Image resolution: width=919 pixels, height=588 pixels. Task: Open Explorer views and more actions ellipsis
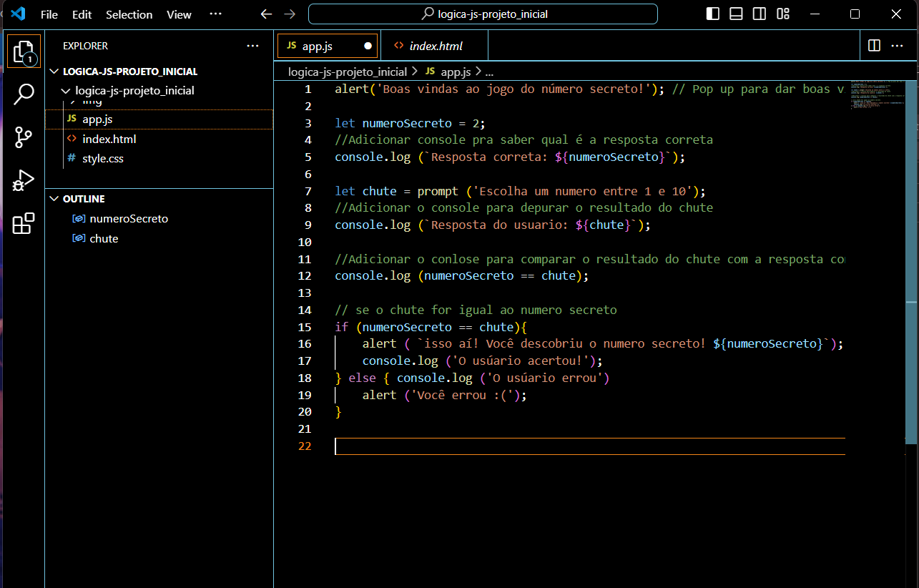(x=252, y=46)
